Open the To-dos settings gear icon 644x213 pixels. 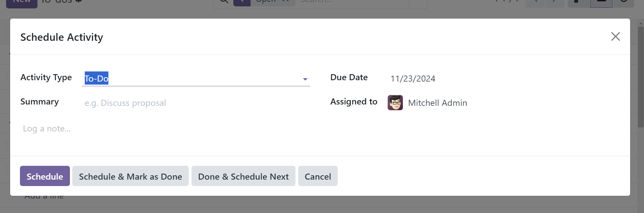point(79,1)
